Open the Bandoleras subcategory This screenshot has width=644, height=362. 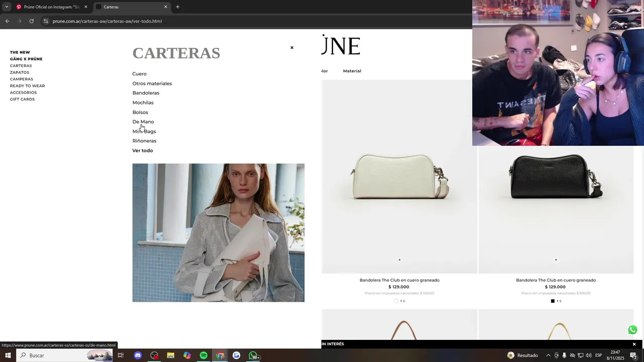[146, 93]
